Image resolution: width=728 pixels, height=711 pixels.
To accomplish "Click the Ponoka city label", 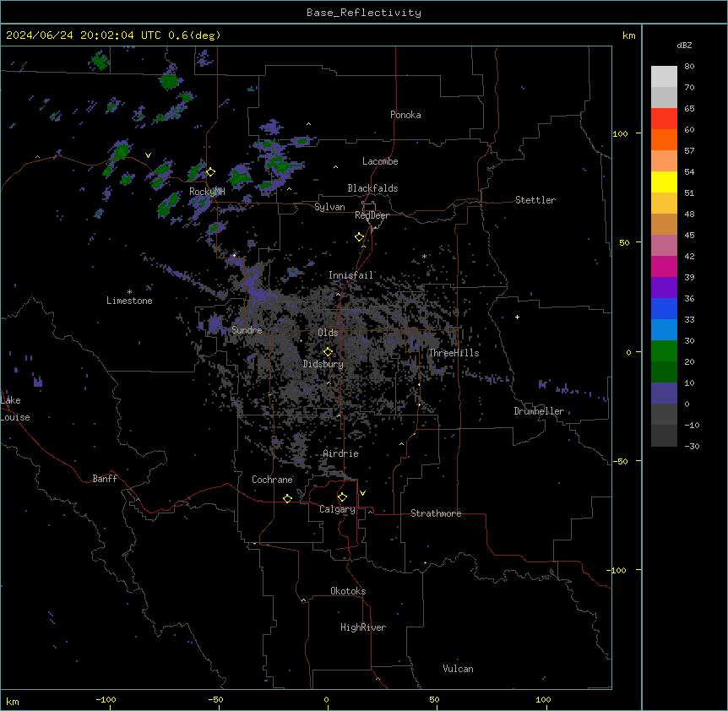I will 405,115.
